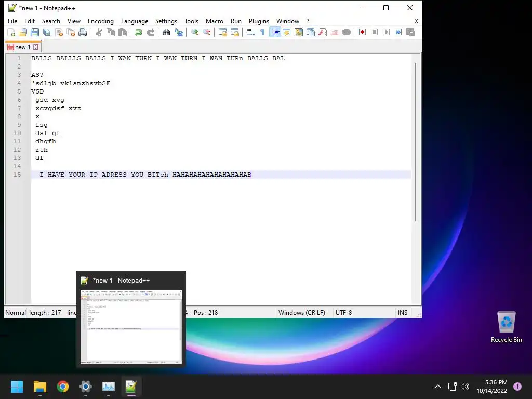Toggle synchronize horizontal scrolling
This screenshot has width=532, height=399.
click(x=234, y=33)
